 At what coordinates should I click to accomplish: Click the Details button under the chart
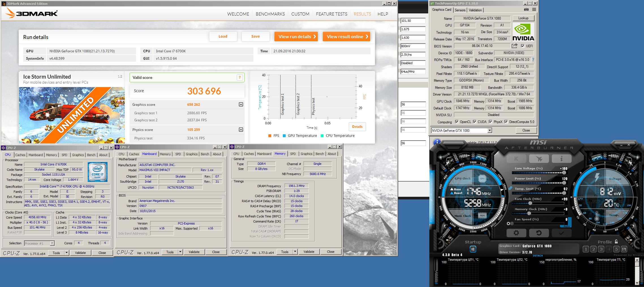pos(357,127)
